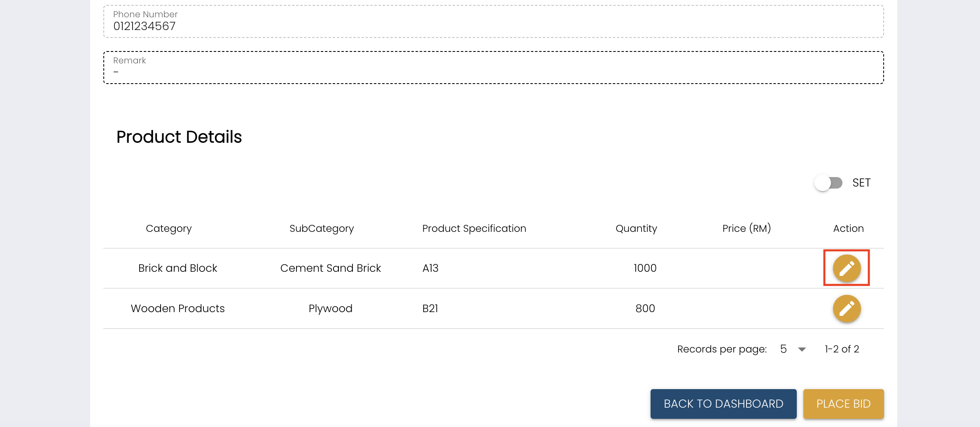Open the Records per page dropdown
The height and width of the screenshot is (427, 980).
pos(793,349)
